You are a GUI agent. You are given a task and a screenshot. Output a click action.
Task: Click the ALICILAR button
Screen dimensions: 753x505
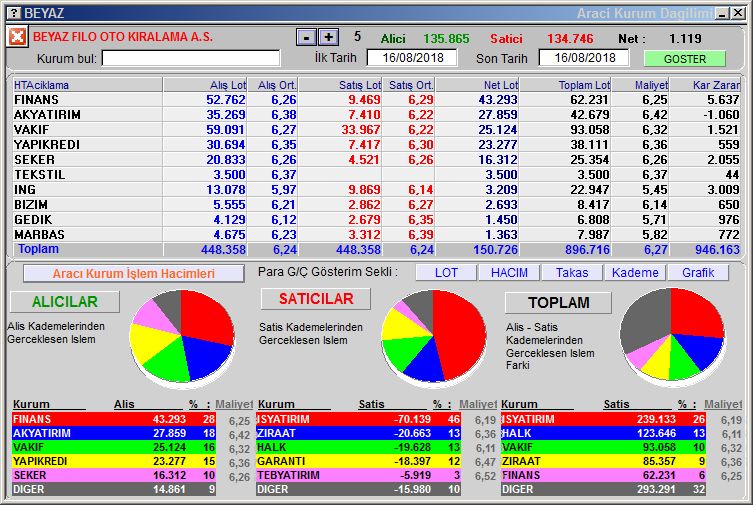click(65, 301)
